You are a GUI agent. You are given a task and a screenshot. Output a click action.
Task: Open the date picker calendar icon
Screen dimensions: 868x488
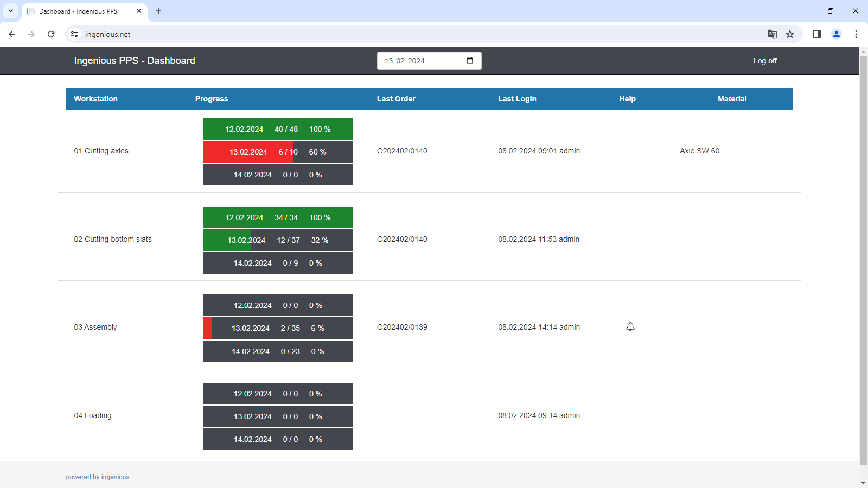pyautogui.click(x=469, y=60)
